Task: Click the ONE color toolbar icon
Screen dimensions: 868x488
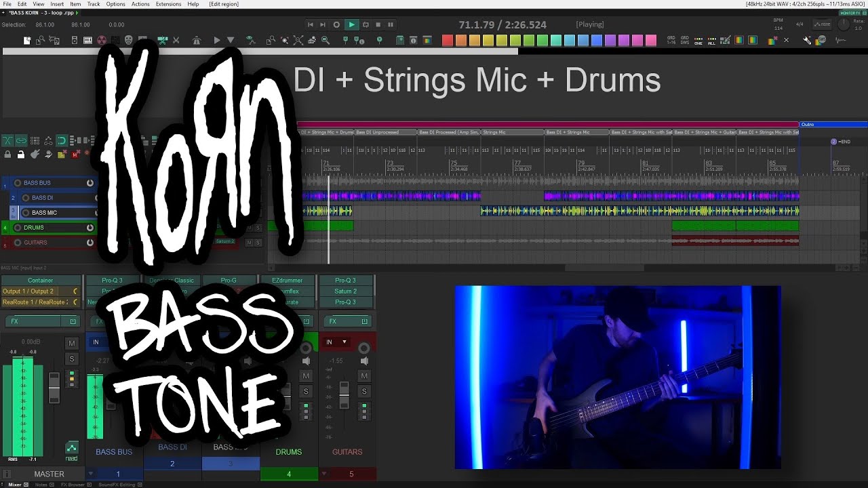Action: [x=698, y=41]
